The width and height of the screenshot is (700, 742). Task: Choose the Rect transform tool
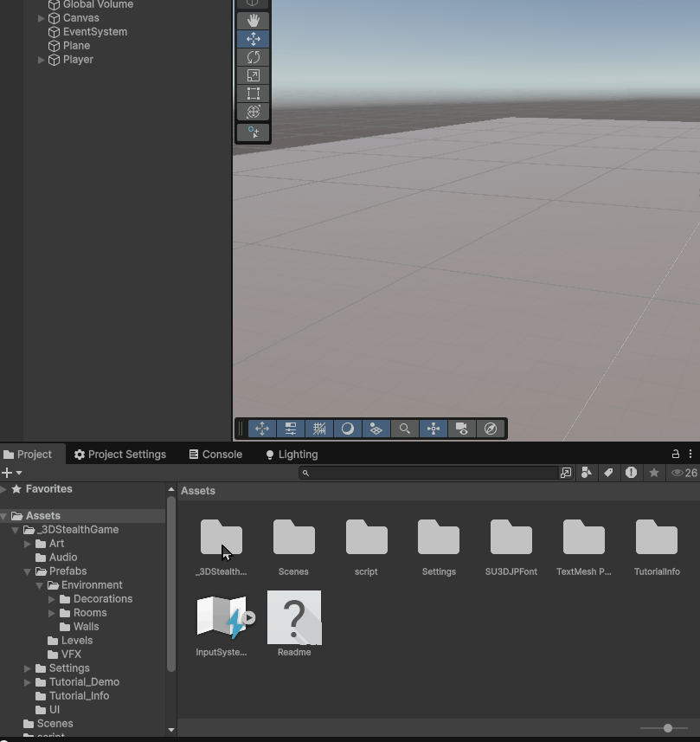click(x=254, y=94)
